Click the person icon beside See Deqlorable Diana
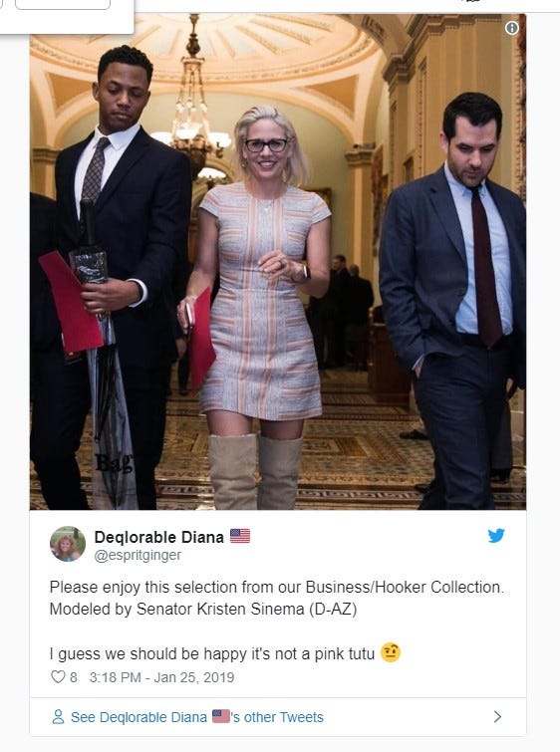 pyautogui.click(x=58, y=717)
